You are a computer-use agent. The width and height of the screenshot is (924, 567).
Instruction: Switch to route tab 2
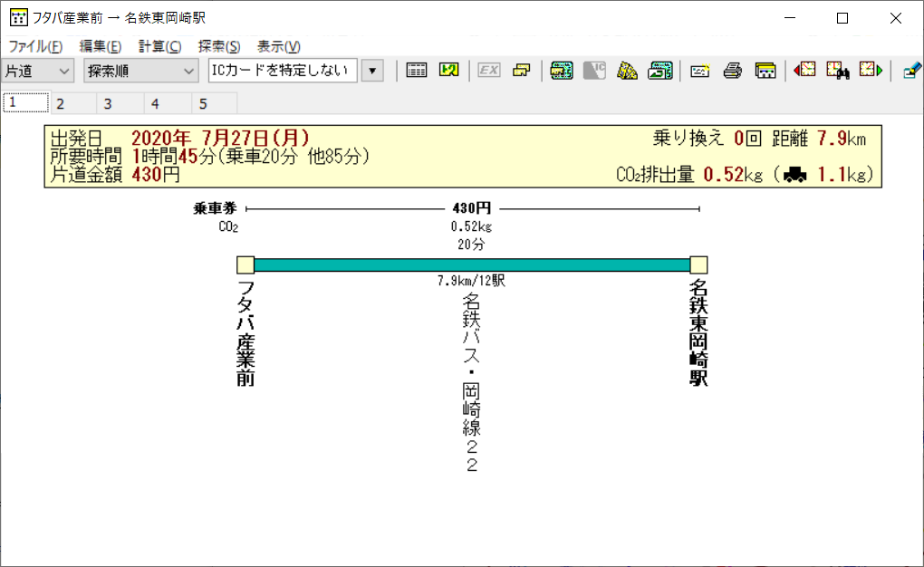tap(73, 104)
